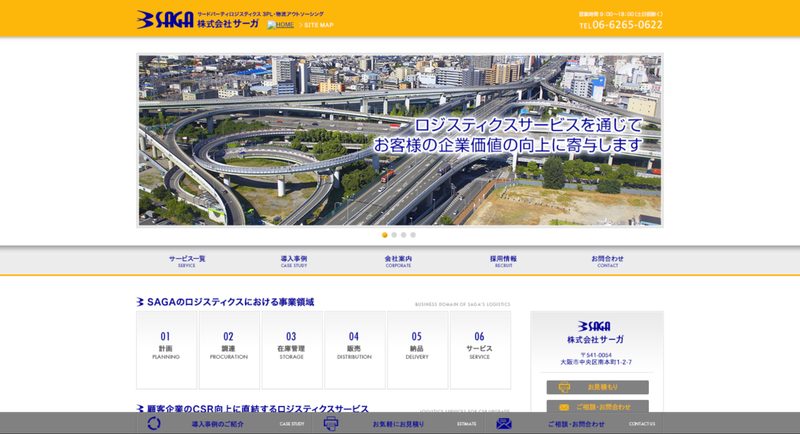Open お気軽にお見積り in footer bar

(398, 424)
